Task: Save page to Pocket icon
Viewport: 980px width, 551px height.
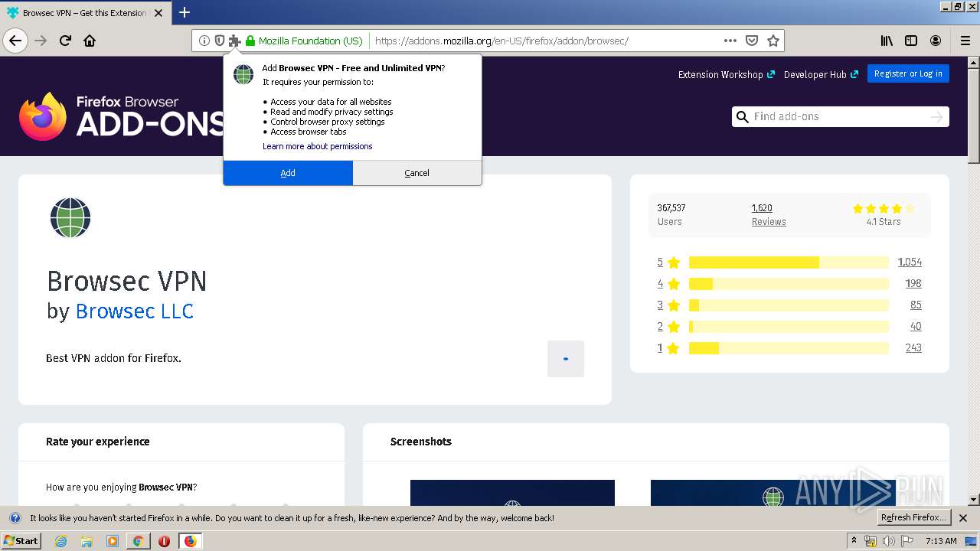Action: (x=752, y=41)
